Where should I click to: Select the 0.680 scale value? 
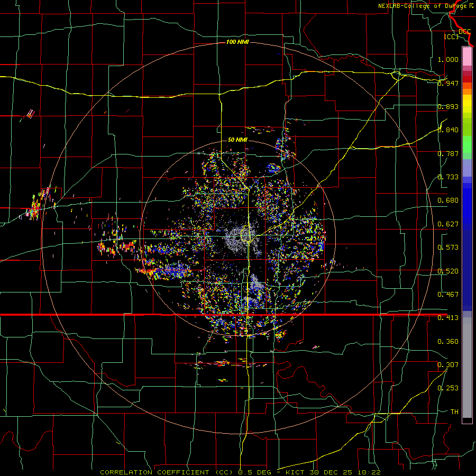pos(448,200)
